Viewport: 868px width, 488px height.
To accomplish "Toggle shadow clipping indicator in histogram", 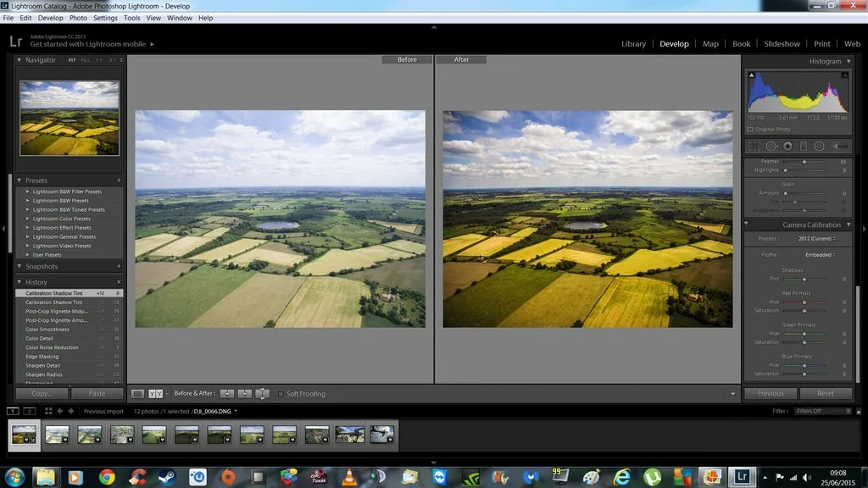I will tap(751, 75).
